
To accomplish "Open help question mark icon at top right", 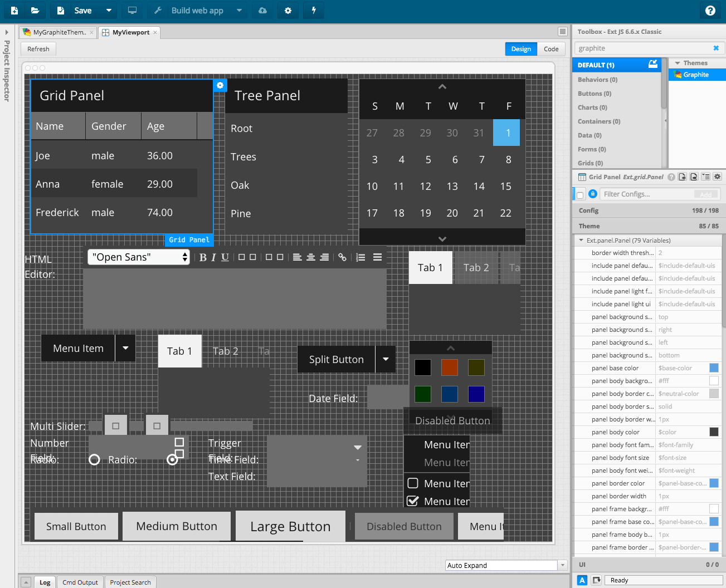I will (710, 11).
